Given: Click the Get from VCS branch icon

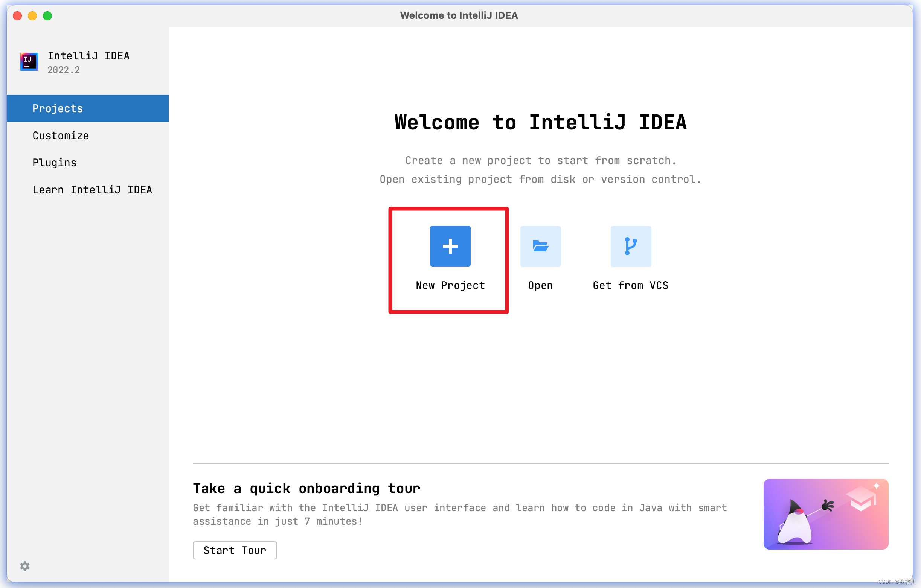Looking at the screenshot, I should pos(631,246).
